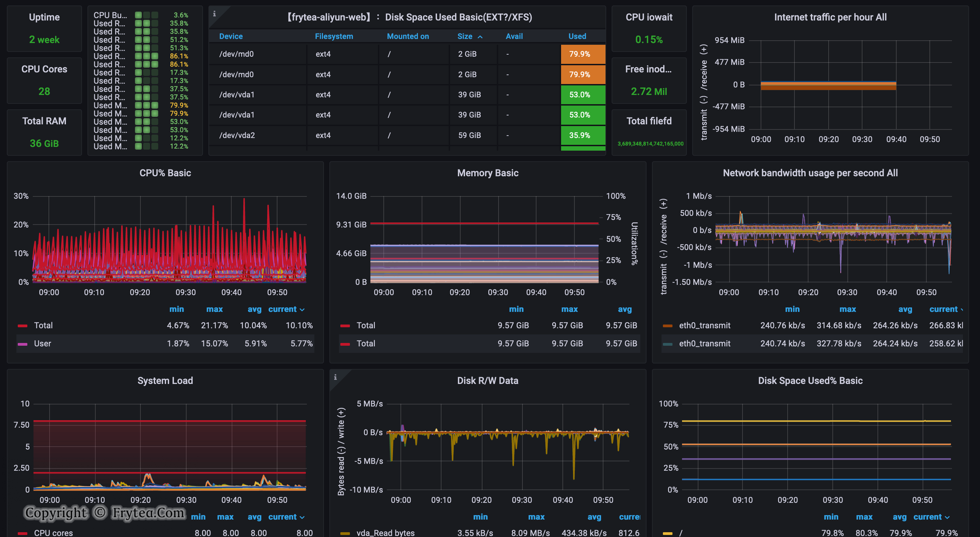Click vda_Read bytes legend color icon
The image size is (980, 537).
click(345, 533)
